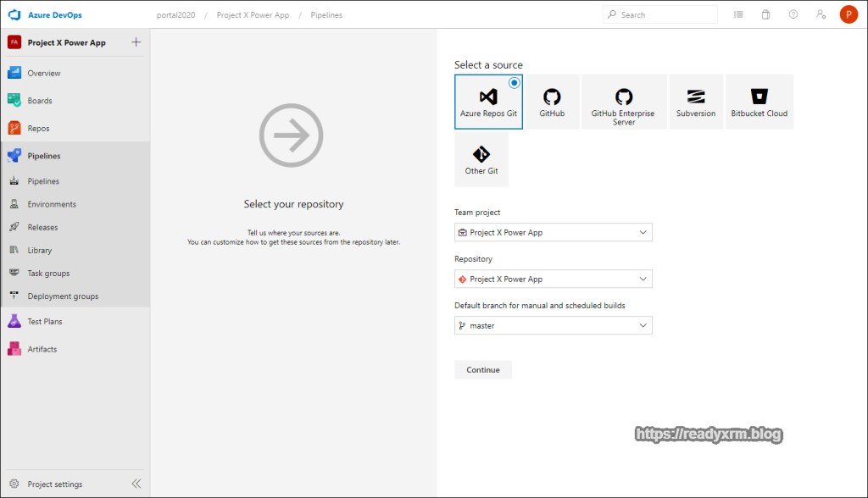Open the default branch master dropdown

[x=554, y=325]
